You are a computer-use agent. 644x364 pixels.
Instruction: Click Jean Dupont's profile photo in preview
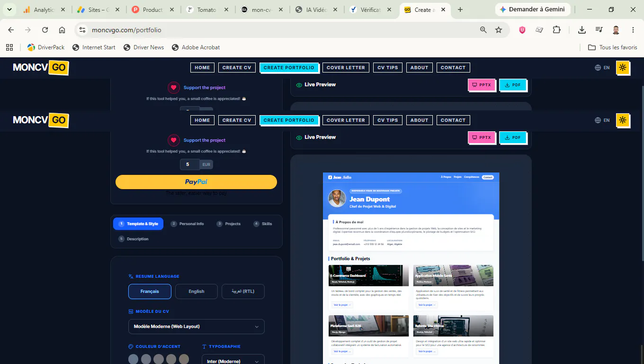click(337, 199)
